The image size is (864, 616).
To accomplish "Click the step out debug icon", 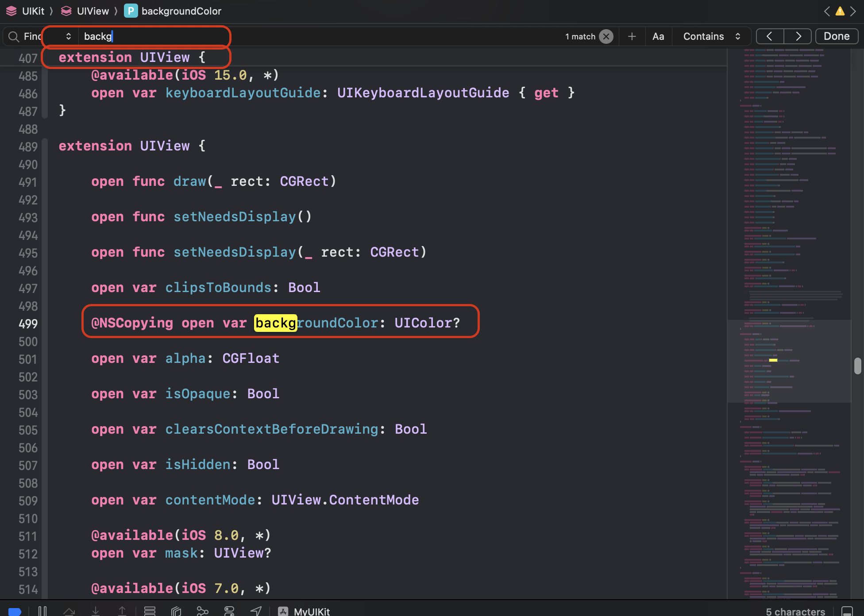I will (x=122, y=611).
